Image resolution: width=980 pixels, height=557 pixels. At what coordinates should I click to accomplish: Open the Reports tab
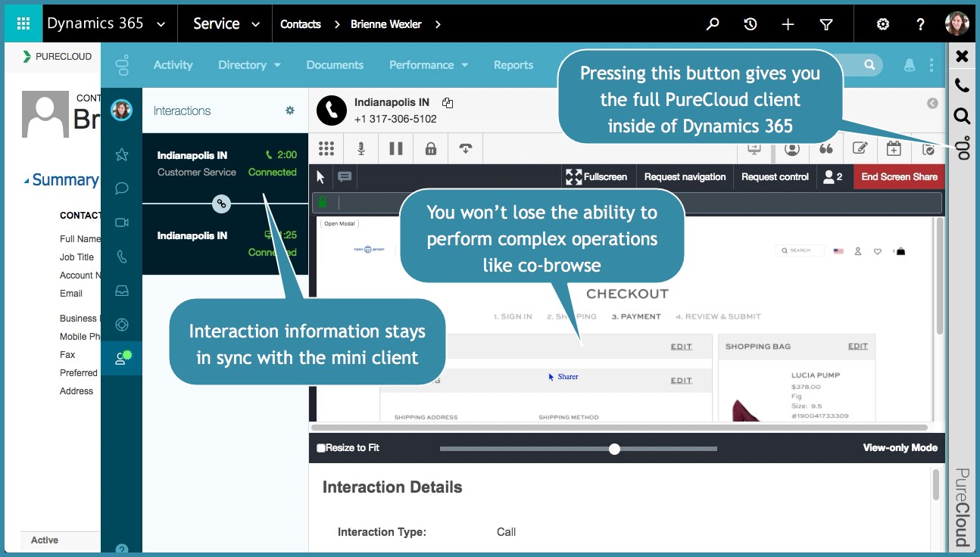tap(513, 65)
